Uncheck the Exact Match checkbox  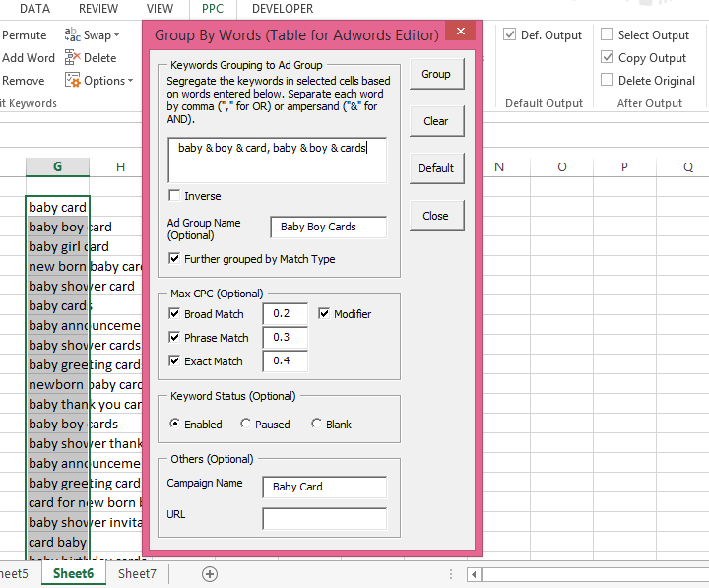tap(174, 360)
